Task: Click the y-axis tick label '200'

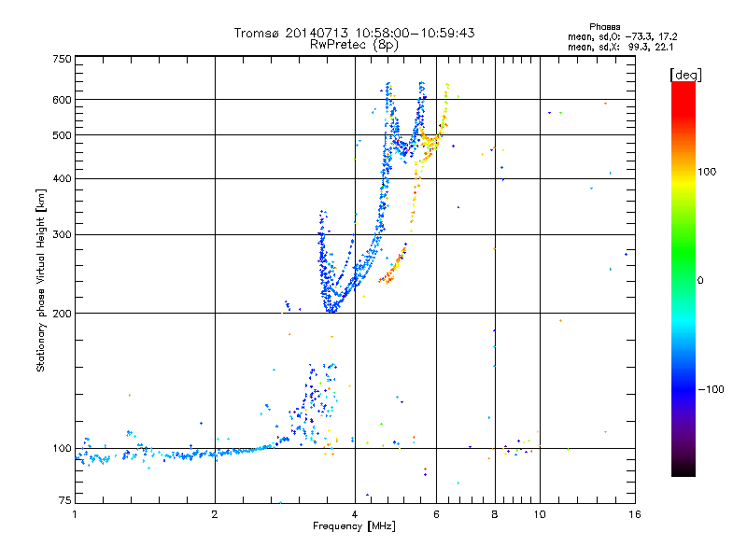Action: [62, 314]
